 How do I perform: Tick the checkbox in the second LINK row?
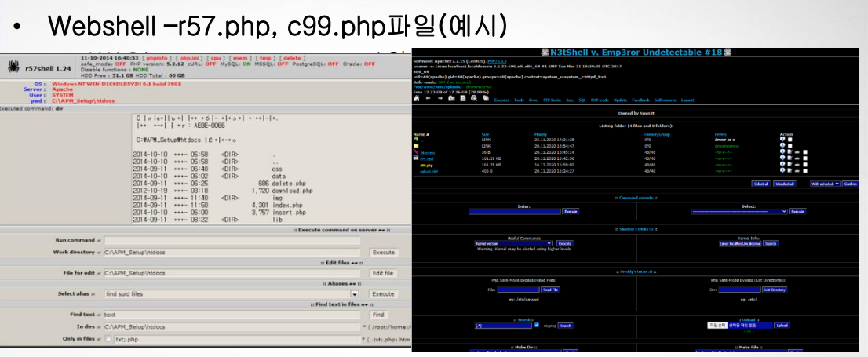(x=790, y=146)
